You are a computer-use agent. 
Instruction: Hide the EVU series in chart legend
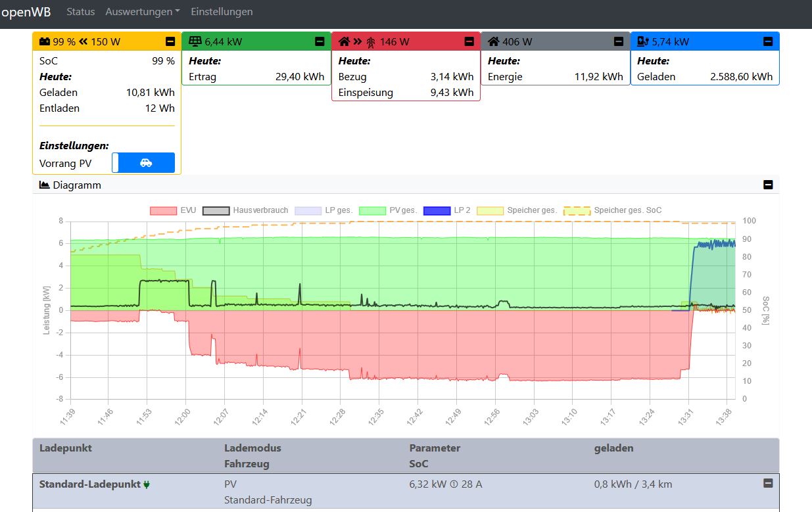pyautogui.click(x=164, y=210)
